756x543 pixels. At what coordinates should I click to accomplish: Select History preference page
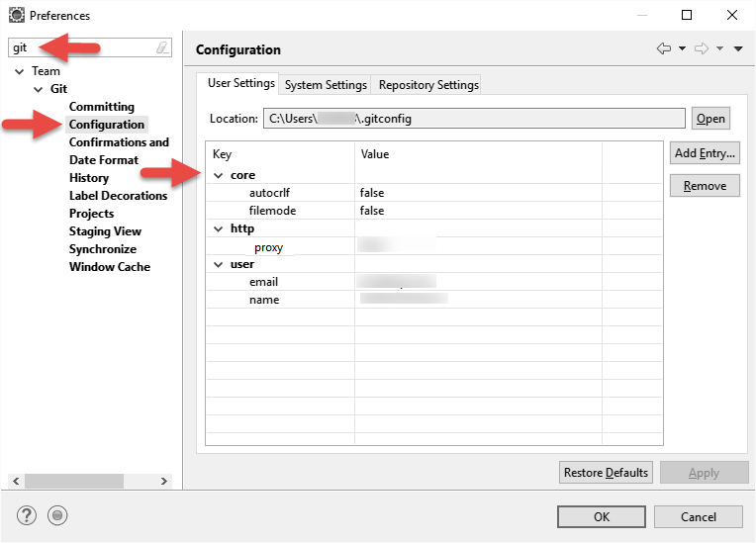point(89,178)
